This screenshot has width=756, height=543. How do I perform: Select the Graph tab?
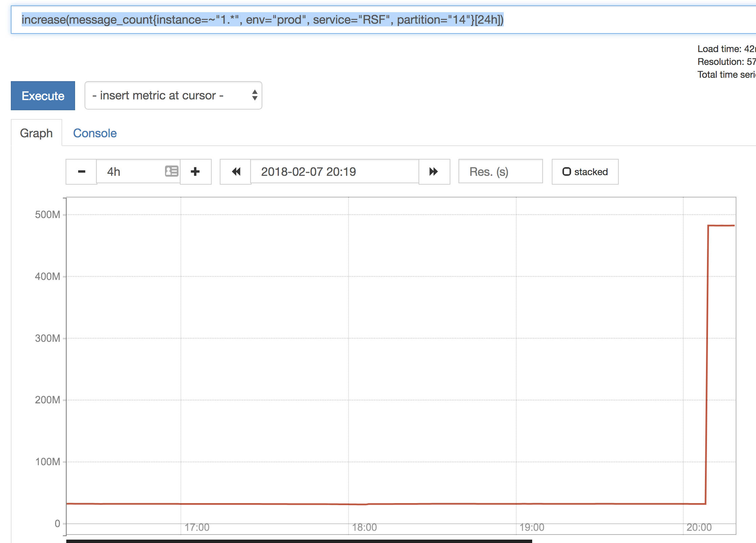tap(36, 133)
